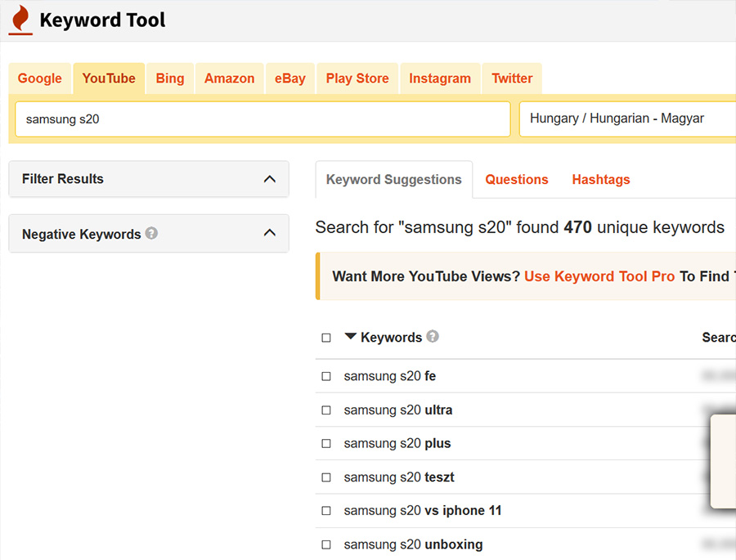Switch to the Bing tab
The width and height of the screenshot is (736, 560).
pos(170,78)
